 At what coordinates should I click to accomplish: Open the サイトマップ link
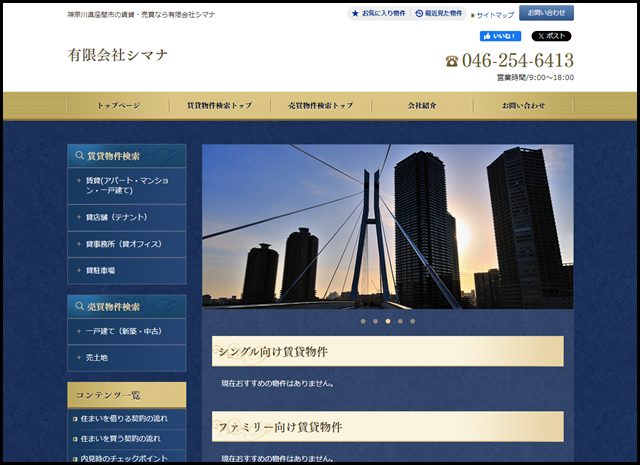495,15
